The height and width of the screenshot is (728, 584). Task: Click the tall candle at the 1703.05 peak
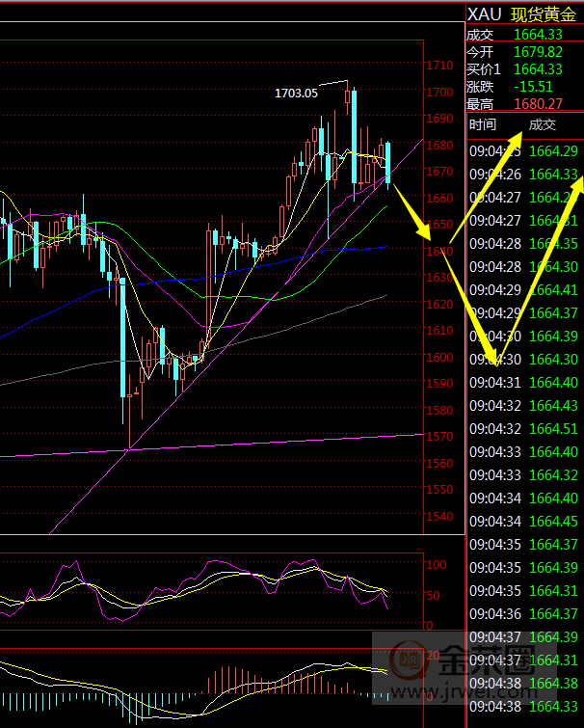(348, 97)
